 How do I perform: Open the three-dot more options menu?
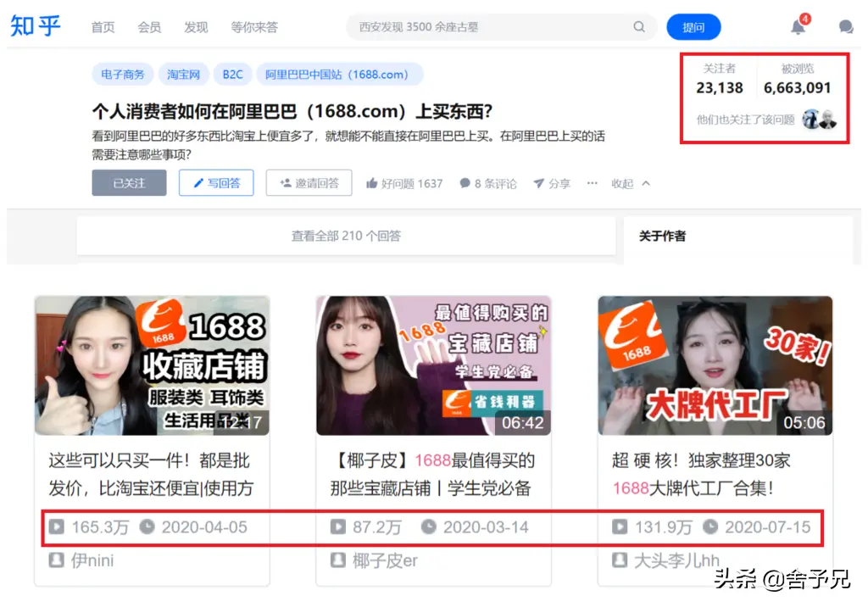click(593, 183)
